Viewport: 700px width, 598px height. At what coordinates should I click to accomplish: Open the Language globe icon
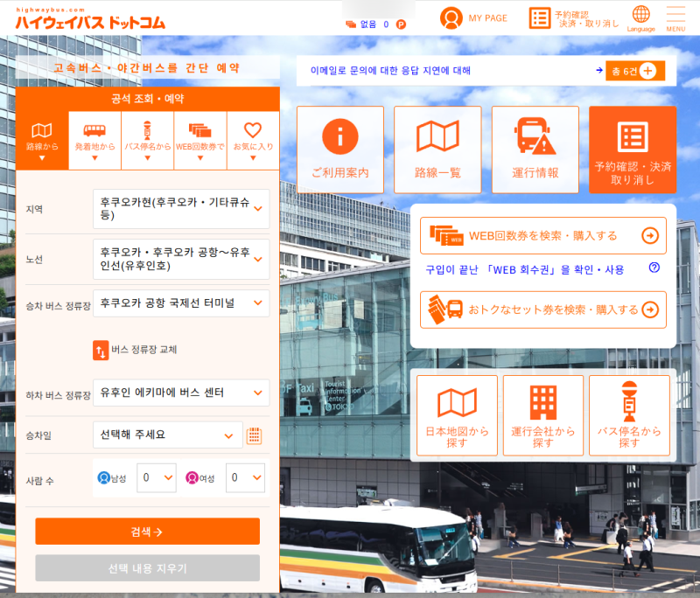coord(640,14)
